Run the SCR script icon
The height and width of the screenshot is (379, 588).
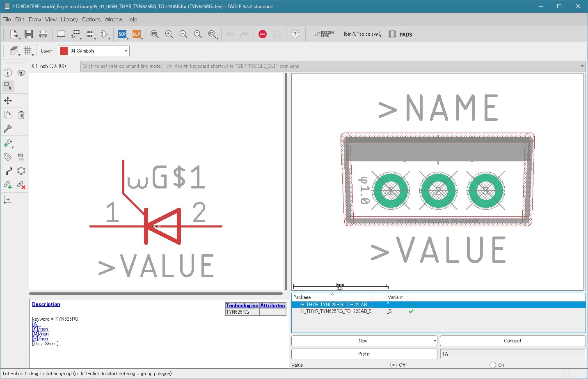click(122, 34)
